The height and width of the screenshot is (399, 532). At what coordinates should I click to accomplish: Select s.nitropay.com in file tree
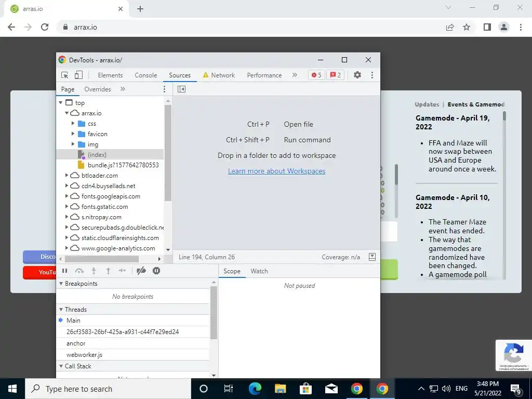(101, 217)
